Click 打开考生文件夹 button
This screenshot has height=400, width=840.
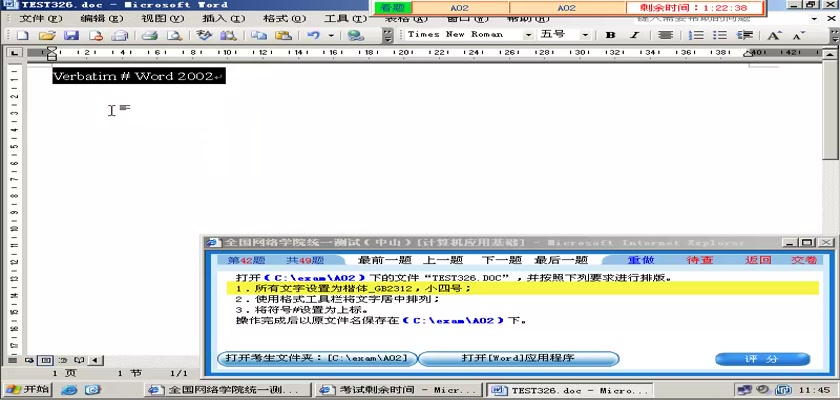(x=317, y=358)
